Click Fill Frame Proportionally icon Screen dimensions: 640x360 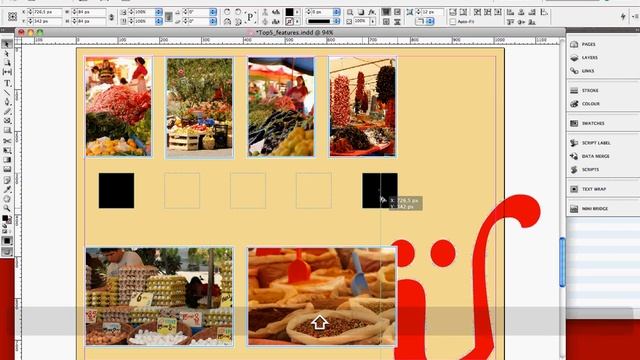pyautogui.click(x=453, y=12)
